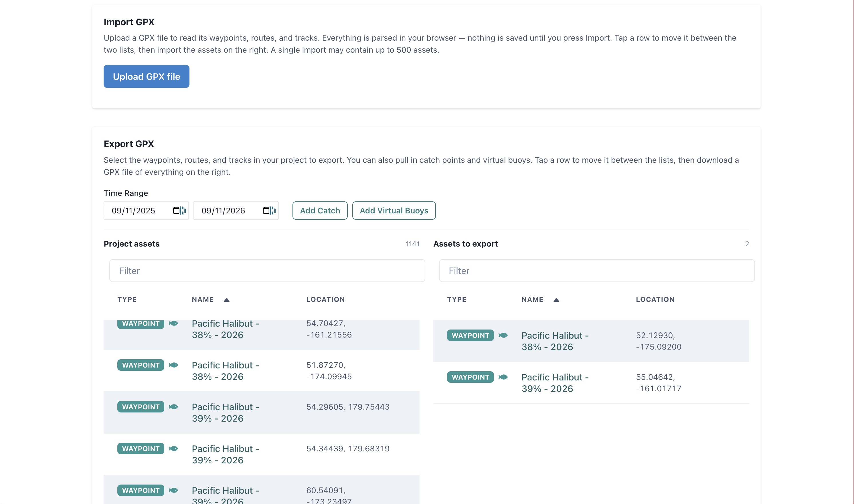Click WAYPOINT badge in export row 55.04642
854x504 pixels.
[470, 377]
